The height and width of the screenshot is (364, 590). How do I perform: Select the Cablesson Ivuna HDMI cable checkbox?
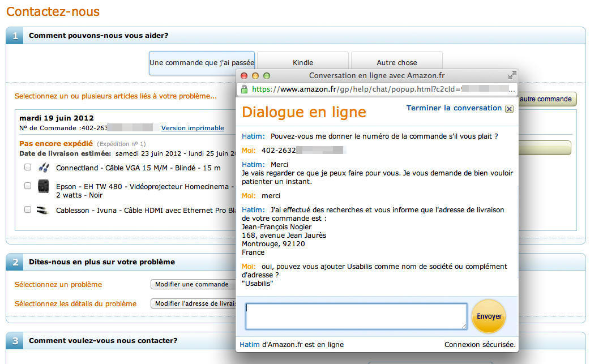click(x=28, y=209)
